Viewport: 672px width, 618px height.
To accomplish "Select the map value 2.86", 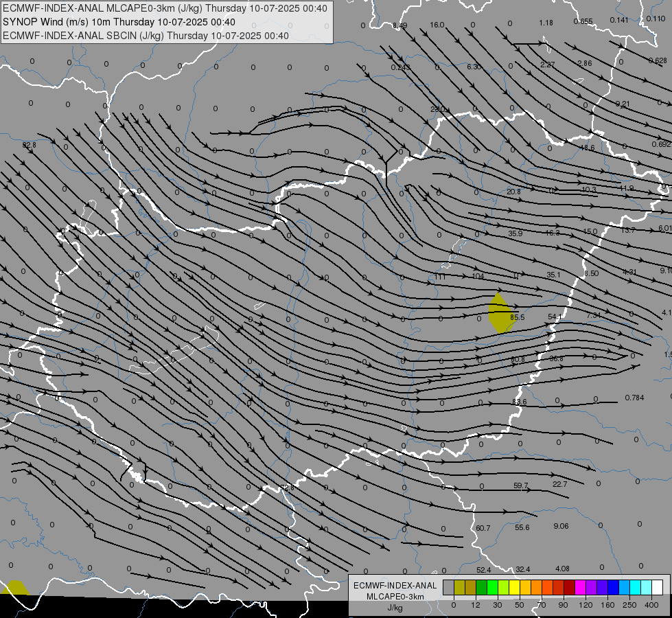I will [x=585, y=63].
